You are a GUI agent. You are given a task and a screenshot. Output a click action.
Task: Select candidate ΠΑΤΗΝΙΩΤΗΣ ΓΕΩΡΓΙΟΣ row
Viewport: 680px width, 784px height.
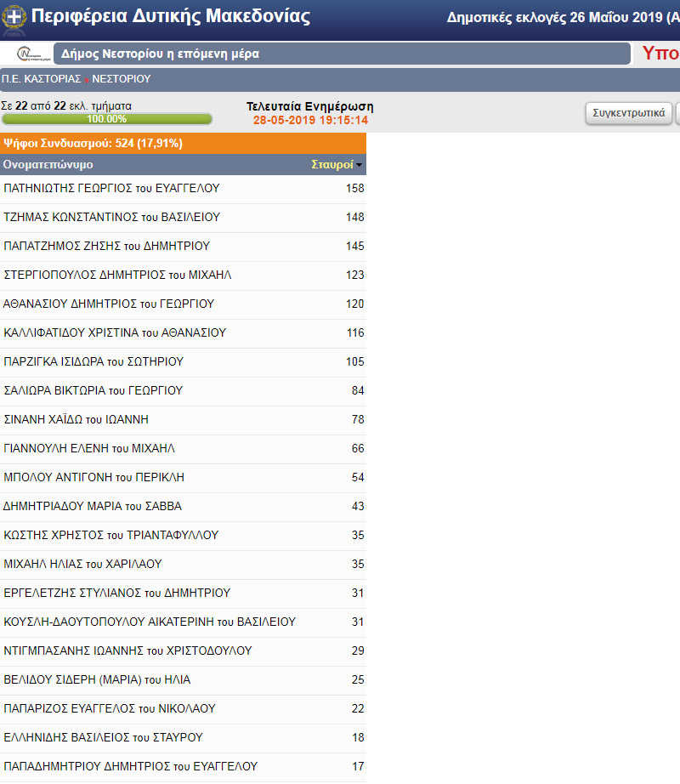[x=183, y=188]
